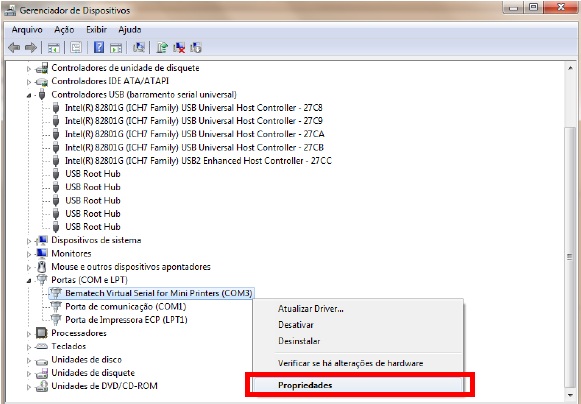
Task: Select Porta de comunicação (COM1)
Action: pos(126,307)
